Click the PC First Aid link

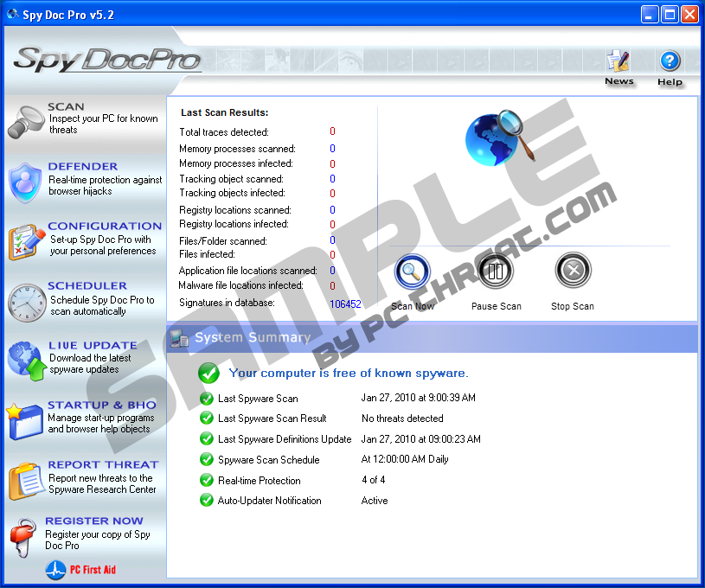click(93, 570)
